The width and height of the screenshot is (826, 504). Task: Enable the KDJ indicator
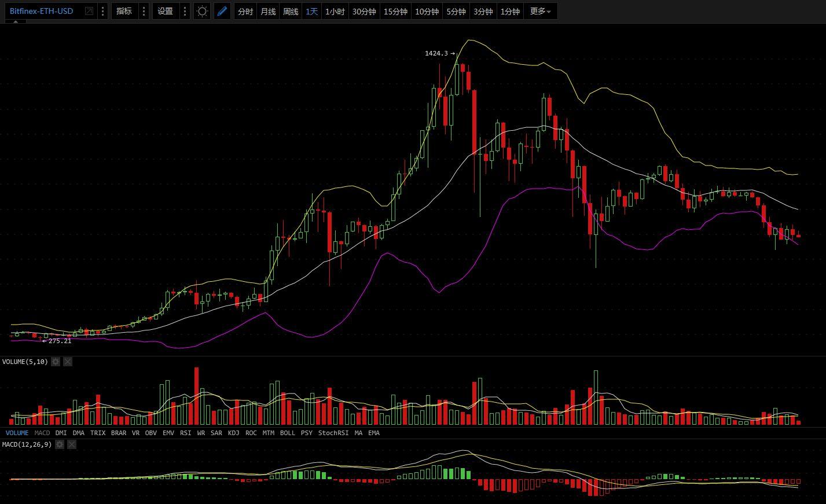click(234, 433)
